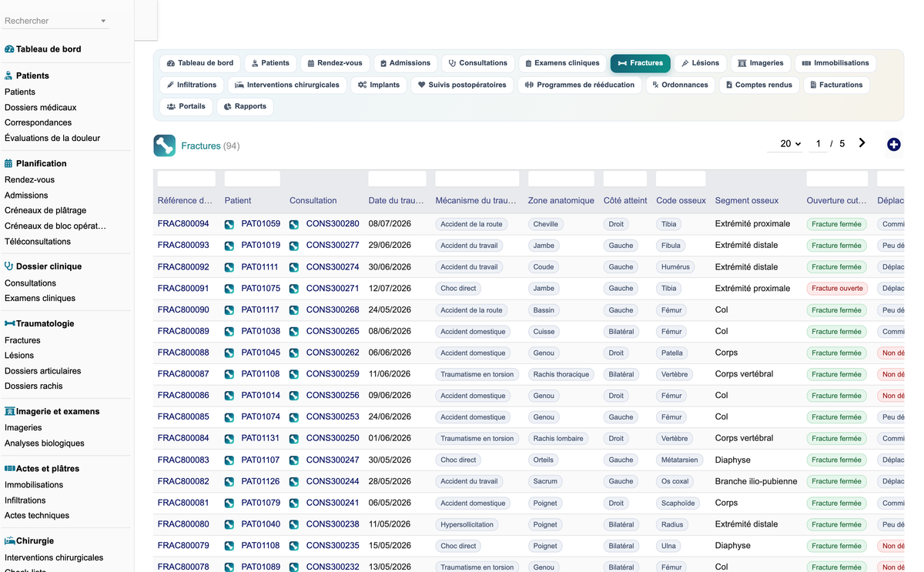
Task: Expand the Rechercher dropdown arrow
Action: coord(103,21)
